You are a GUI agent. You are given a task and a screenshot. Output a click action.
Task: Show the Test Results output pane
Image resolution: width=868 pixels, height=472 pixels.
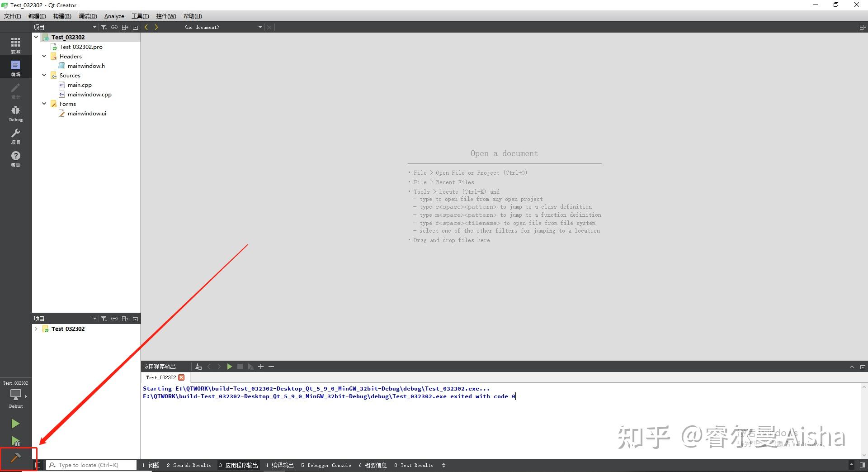coord(414,465)
